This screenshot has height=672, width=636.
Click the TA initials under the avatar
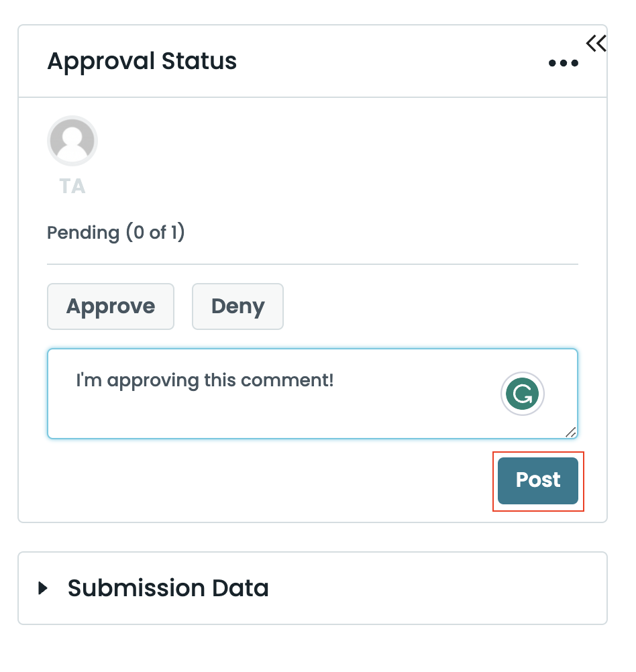point(72,186)
